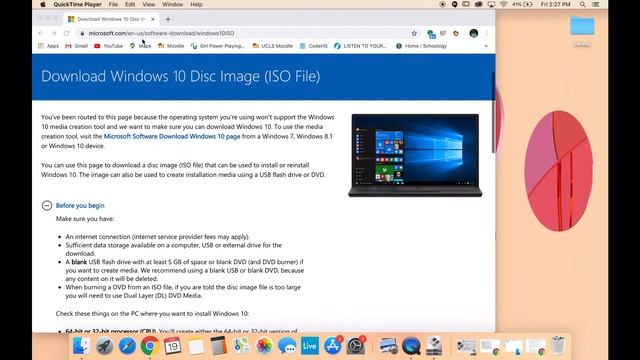
Task: Open Spotlight search in menu bar
Action: (582, 4)
